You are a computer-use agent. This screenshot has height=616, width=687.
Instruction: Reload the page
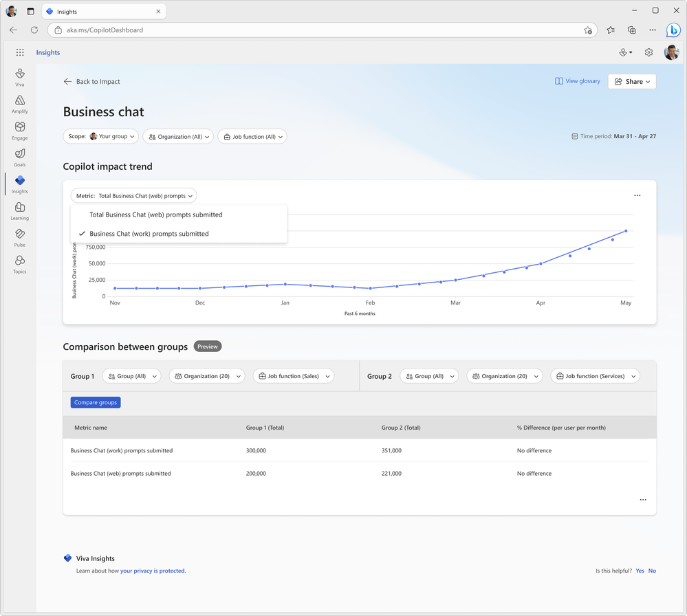tap(34, 30)
